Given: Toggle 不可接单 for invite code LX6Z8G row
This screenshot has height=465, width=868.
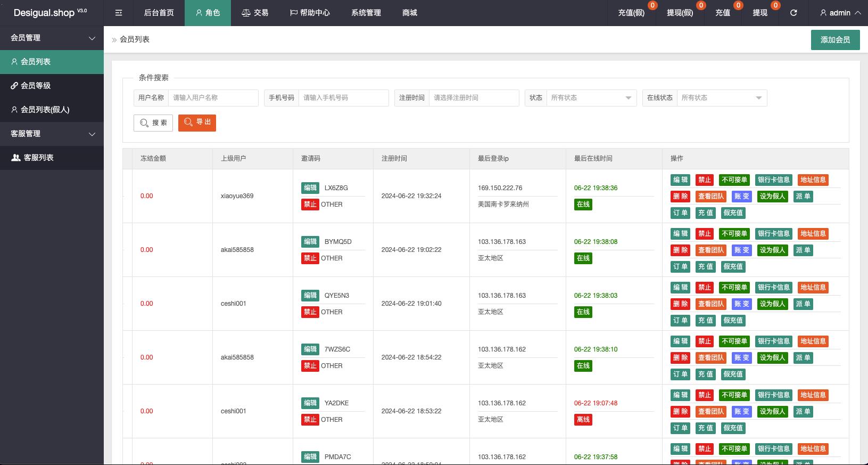Looking at the screenshot, I should pyautogui.click(x=734, y=180).
